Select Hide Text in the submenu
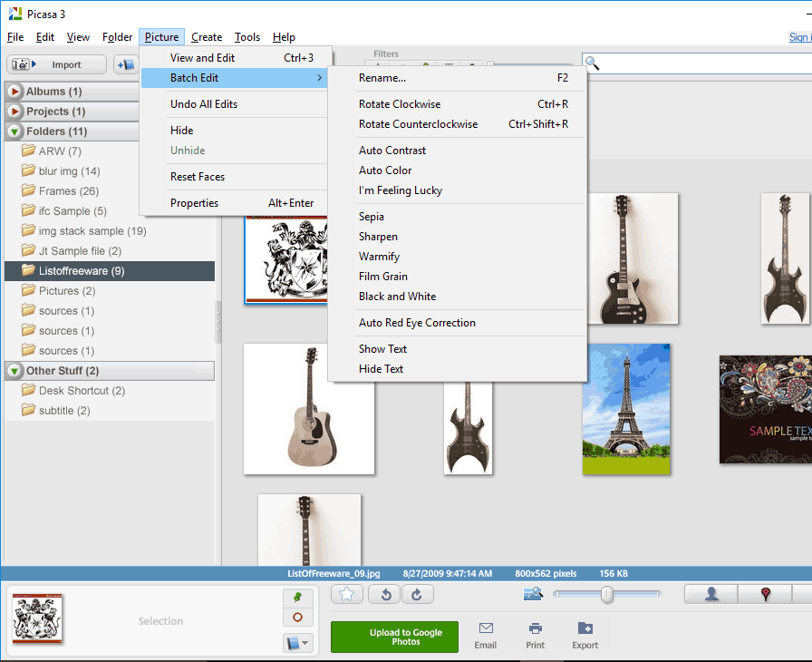 click(x=458, y=369)
